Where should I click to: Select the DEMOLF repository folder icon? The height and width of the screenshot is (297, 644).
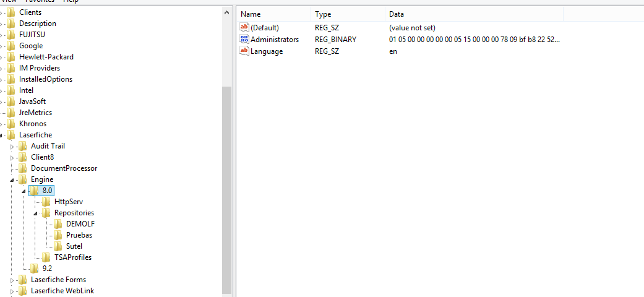click(x=58, y=224)
